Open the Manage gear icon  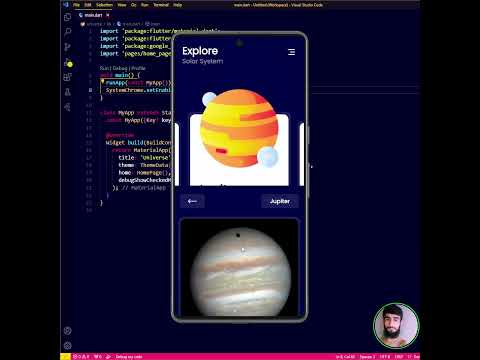[x=68, y=346]
